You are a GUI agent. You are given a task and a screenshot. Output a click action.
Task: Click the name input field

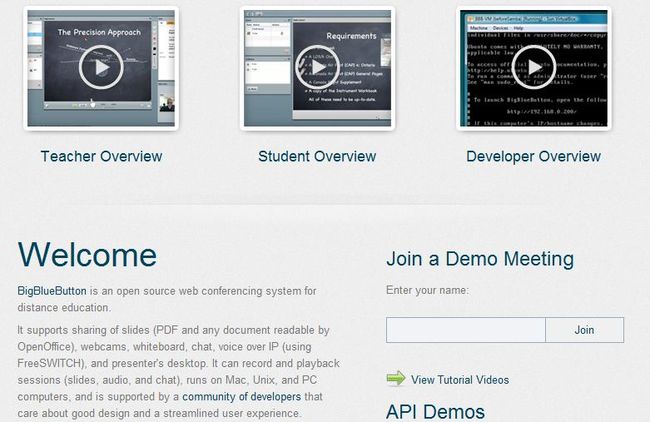(x=466, y=330)
